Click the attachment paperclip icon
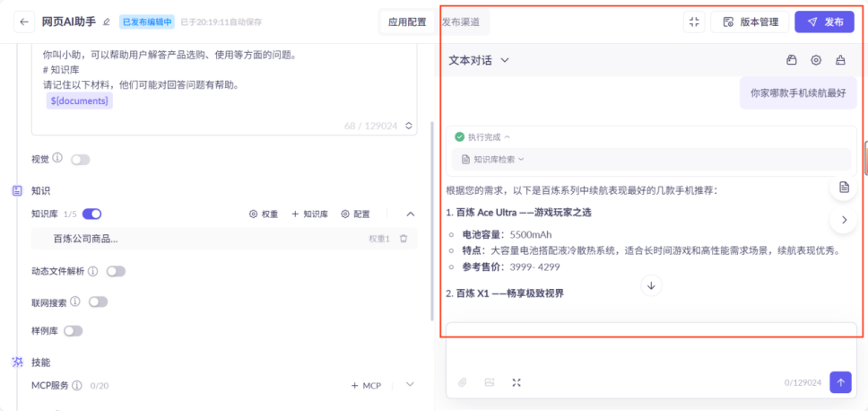 (x=462, y=382)
